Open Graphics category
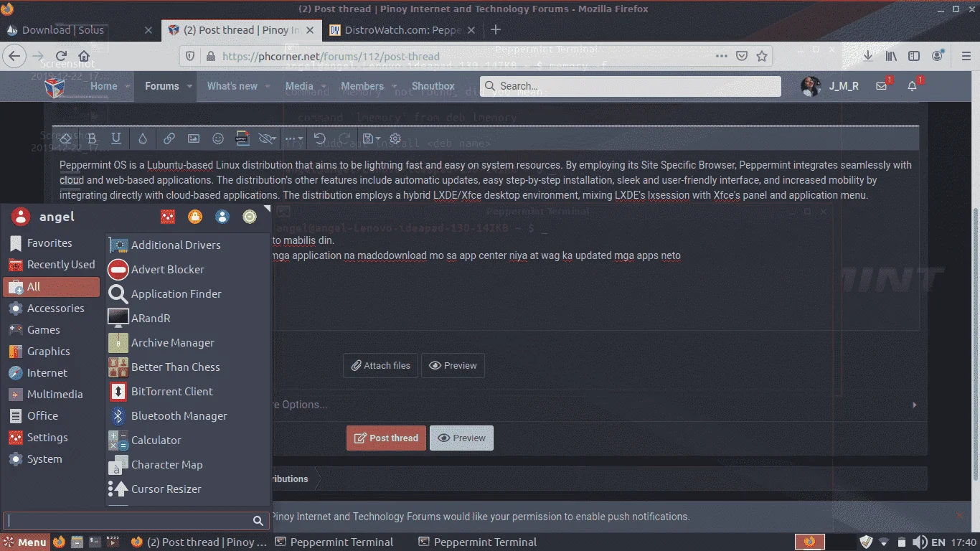 click(52, 351)
